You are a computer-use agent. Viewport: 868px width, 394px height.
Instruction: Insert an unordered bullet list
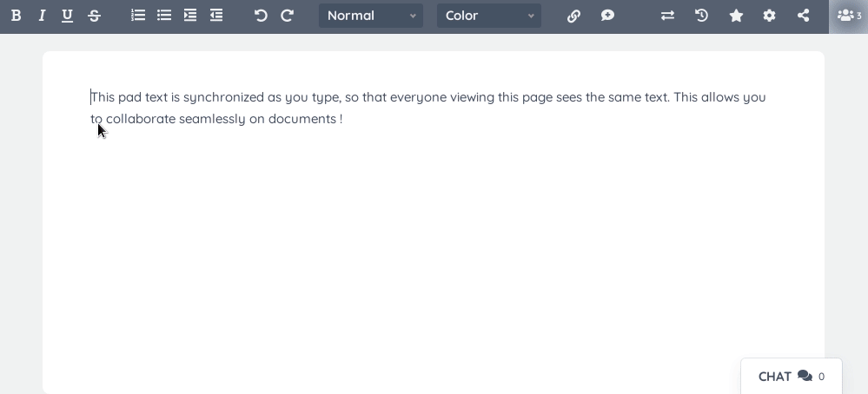click(x=164, y=16)
